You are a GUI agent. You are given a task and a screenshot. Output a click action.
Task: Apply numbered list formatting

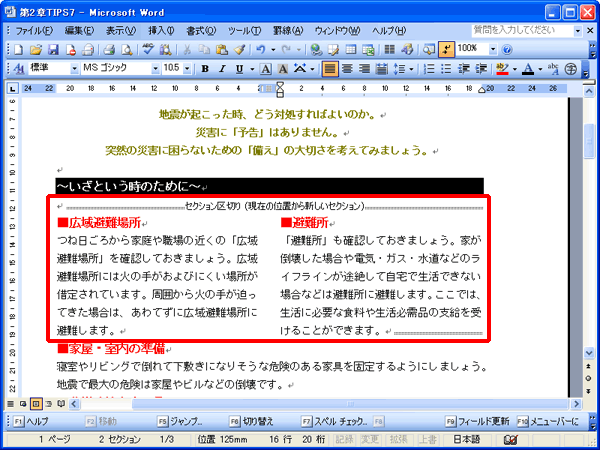(429, 69)
